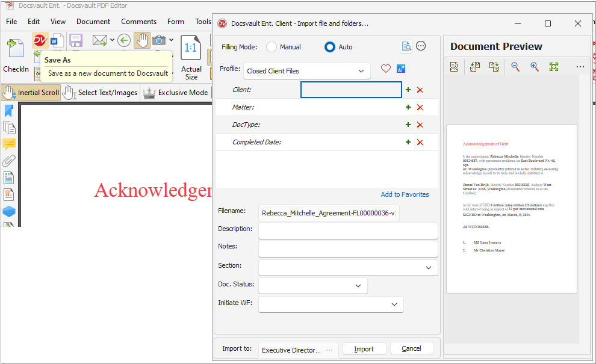
Task: Zoom in on the document preview
Action: coord(535,67)
